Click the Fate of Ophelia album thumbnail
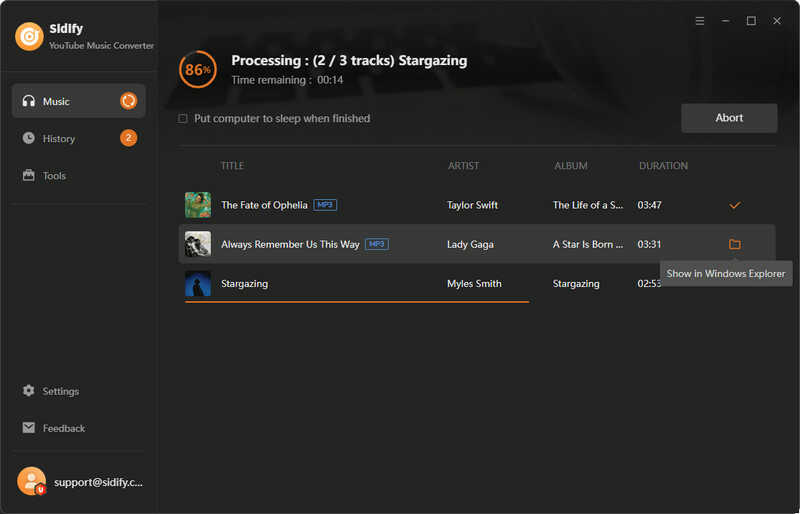800x514 pixels. [x=198, y=205]
